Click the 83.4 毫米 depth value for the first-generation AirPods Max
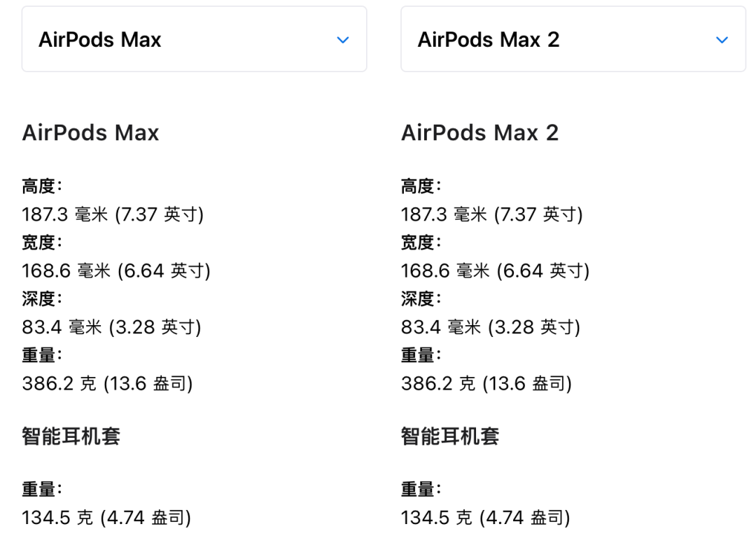This screenshot has height=550, width=756. [111, 327]
